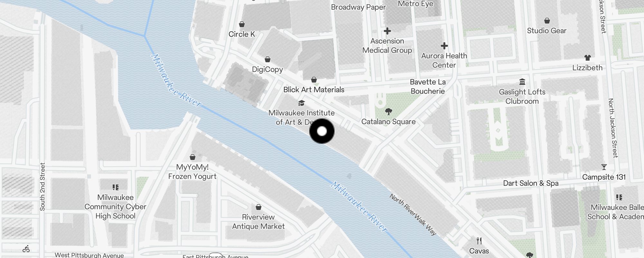Click the Lizzibeth clothing shirt icon

[588, 58]
